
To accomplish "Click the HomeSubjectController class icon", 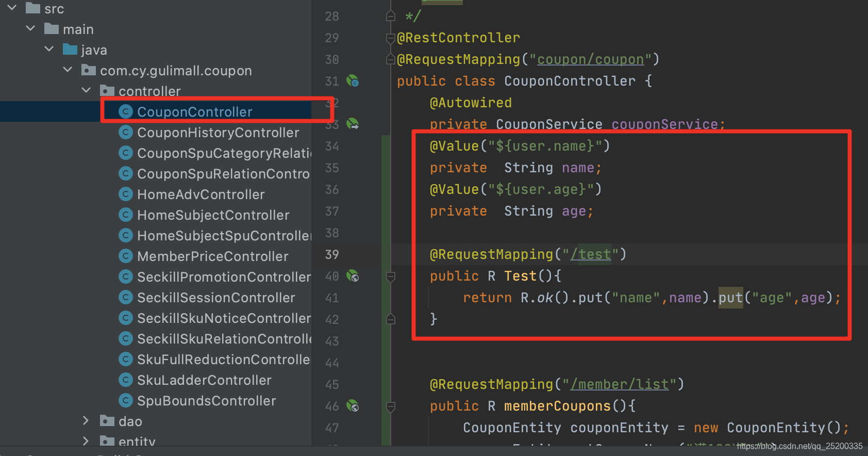I will tap(126, 215).
